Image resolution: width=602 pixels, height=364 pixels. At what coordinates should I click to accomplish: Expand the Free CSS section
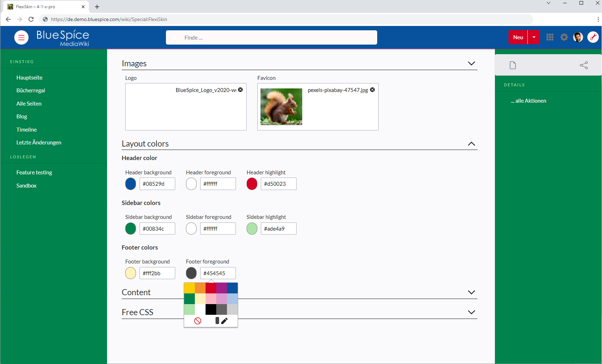(x=471, y=312)
